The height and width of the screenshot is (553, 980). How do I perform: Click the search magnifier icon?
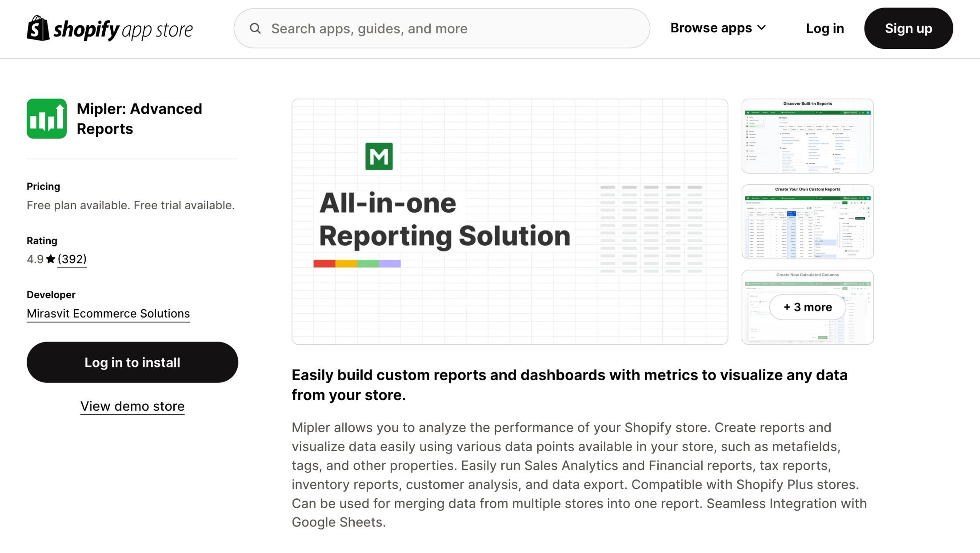click(x=256, y=28)
